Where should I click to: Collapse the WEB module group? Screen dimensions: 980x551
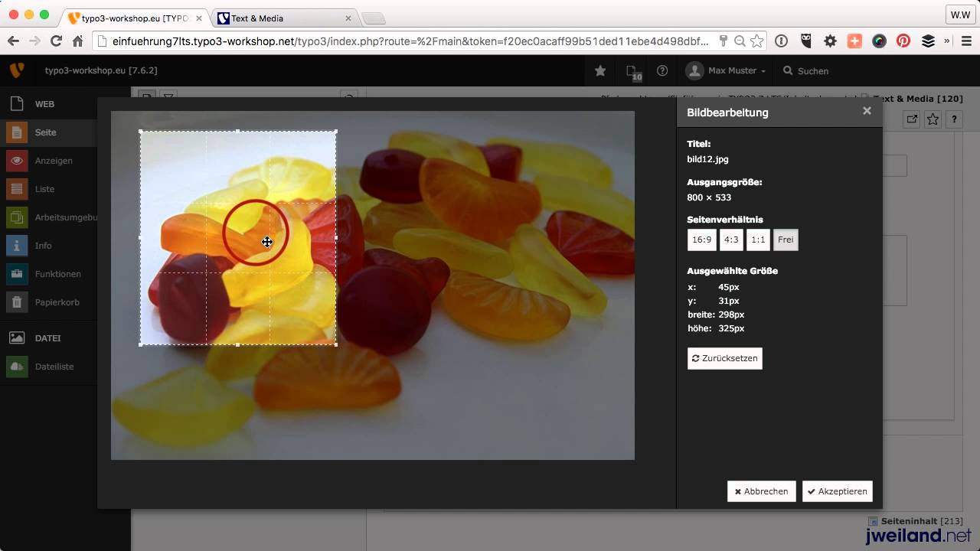pos(44,104)
